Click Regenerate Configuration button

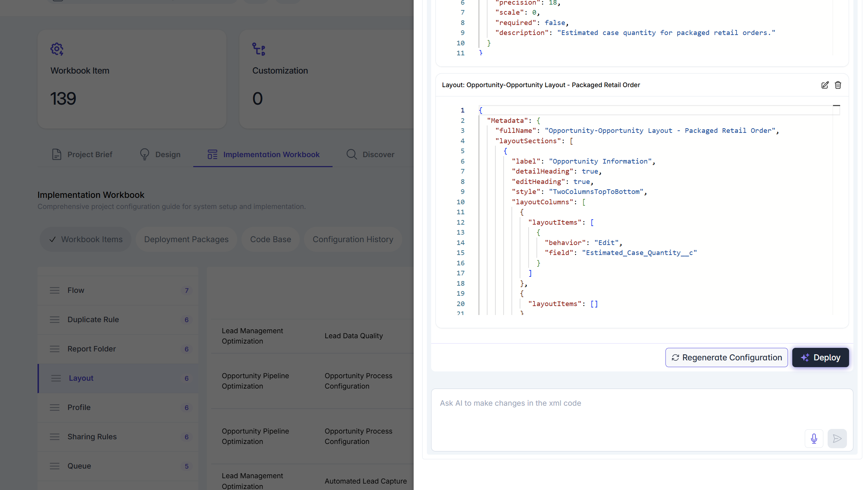[x=726, y=357]
